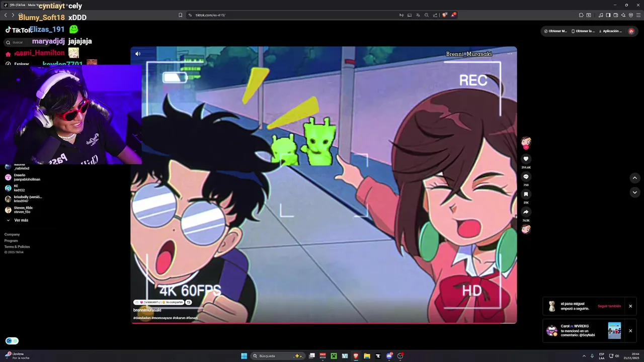Click the tiktok.com address bar URL
644x362 pixels.
[x=210, y=15]
